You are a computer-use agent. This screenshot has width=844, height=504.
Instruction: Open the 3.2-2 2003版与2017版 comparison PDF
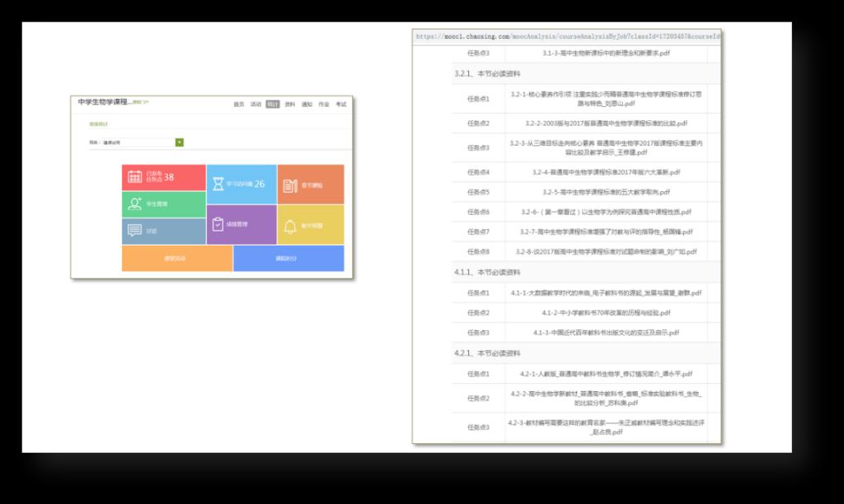(606, 124)
